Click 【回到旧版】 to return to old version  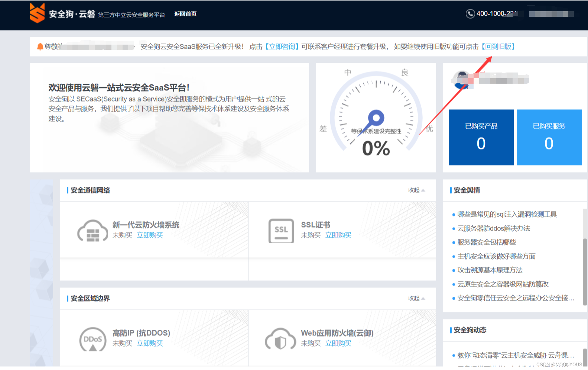[x=498, y=46]
